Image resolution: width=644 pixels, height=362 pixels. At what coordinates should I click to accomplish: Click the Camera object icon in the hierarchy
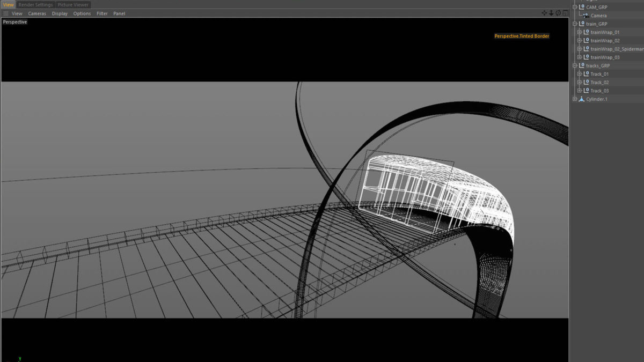(586, 16)
